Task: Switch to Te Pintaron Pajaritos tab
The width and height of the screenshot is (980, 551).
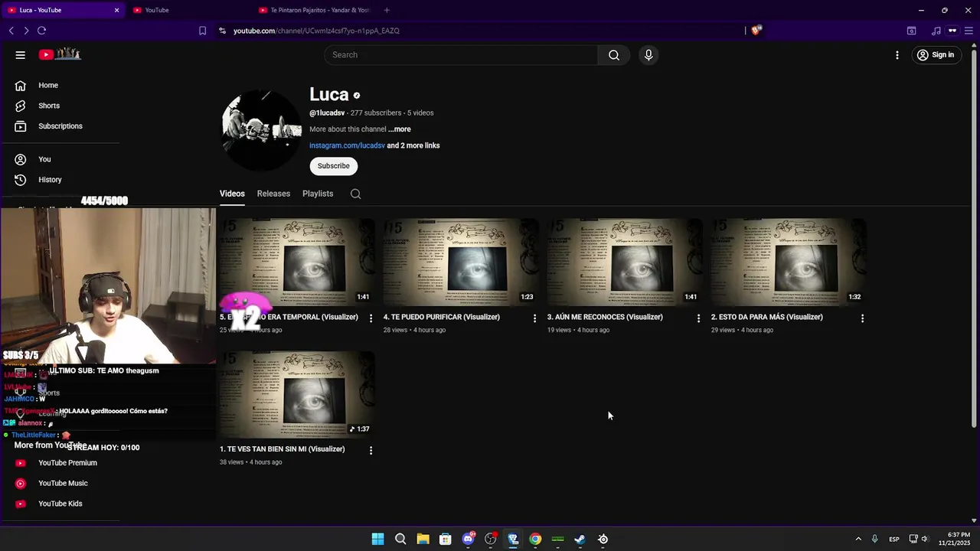Action: (x=314, y=10)
